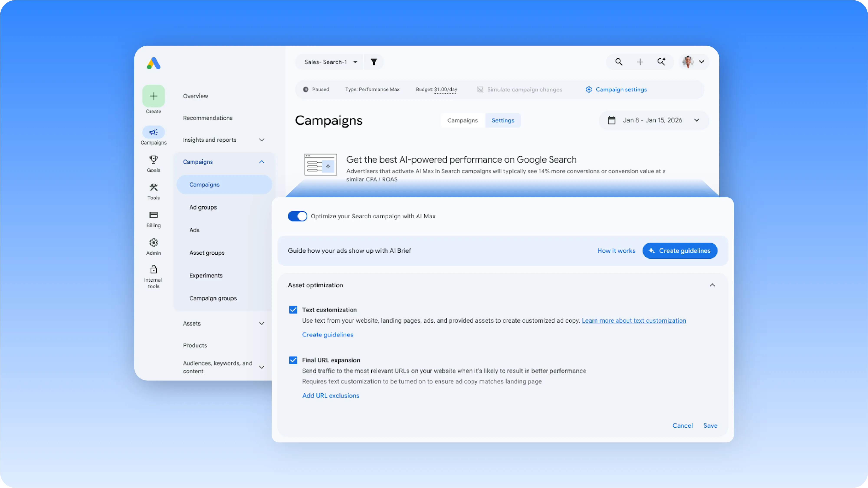Click the search magnifier icon
868x488 pixels.
tap(619, 62)
